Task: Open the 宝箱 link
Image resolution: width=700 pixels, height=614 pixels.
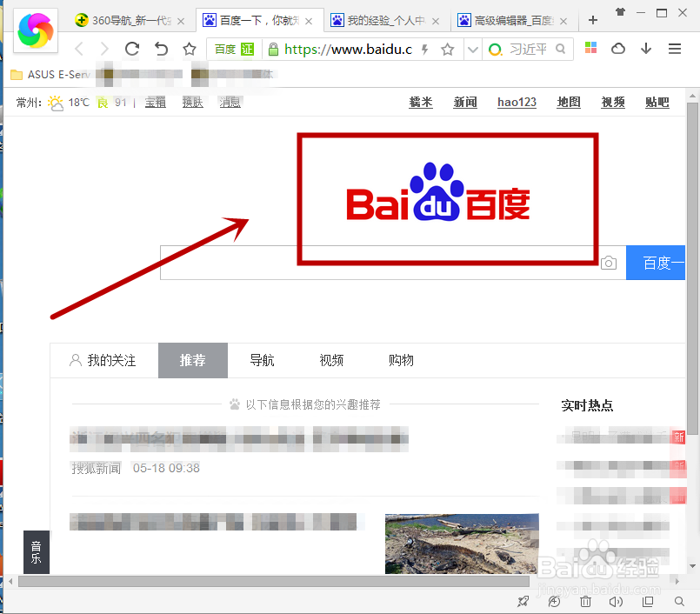Action: 156,103
